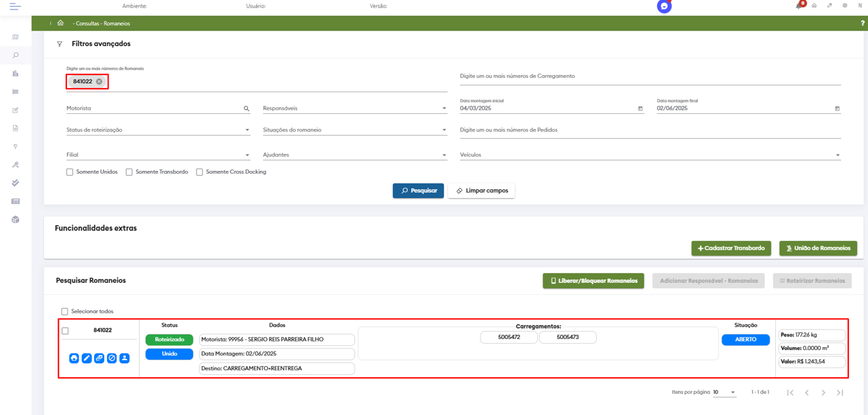Click the Pesquisar button
The image size is (868, 415).
tap(418, 191)
